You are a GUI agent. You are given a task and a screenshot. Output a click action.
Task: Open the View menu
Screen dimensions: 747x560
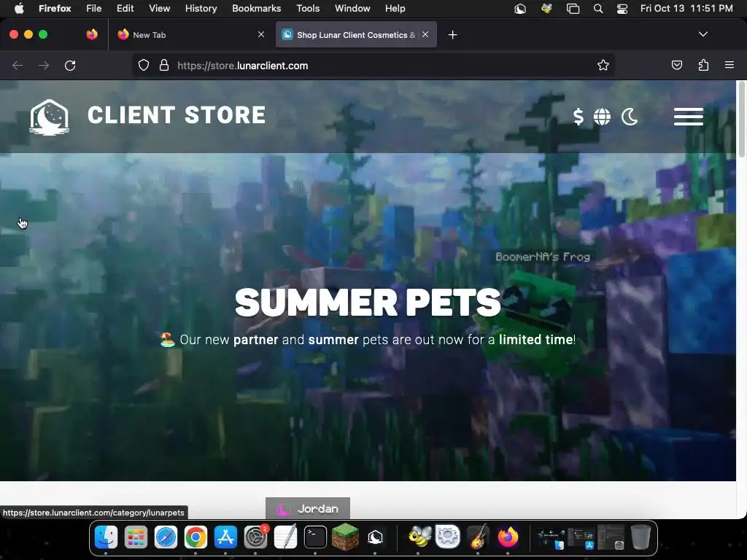pyautogui.click(x=160, y=9)
